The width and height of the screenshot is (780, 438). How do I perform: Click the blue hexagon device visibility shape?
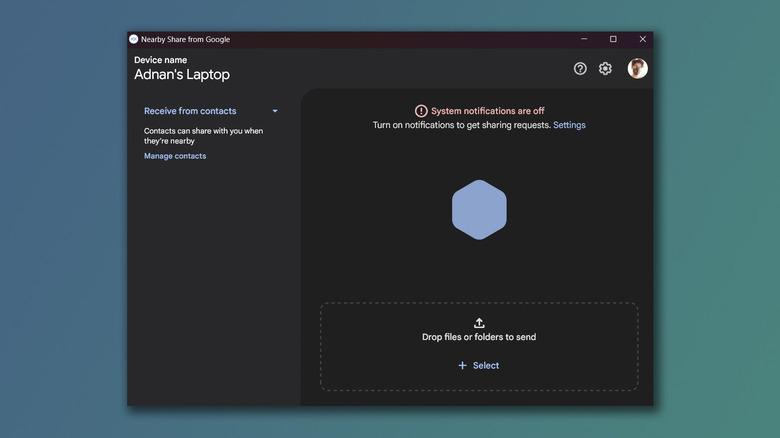(x=479, y=210)
